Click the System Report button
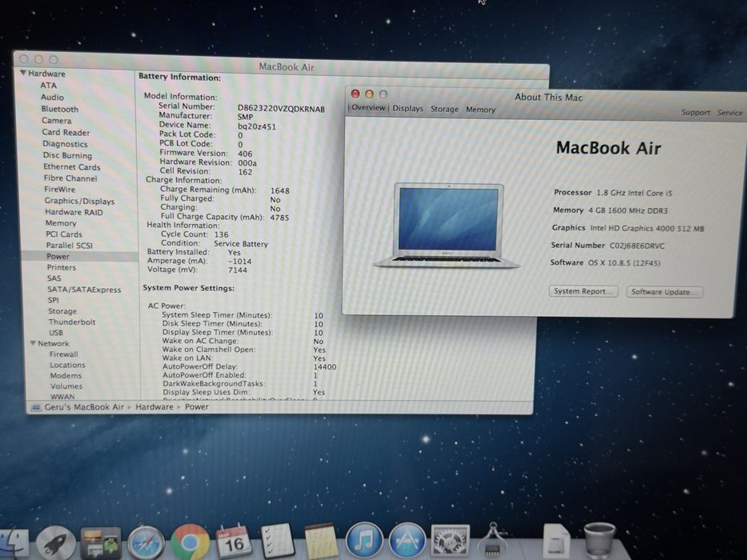 [584, 291]
